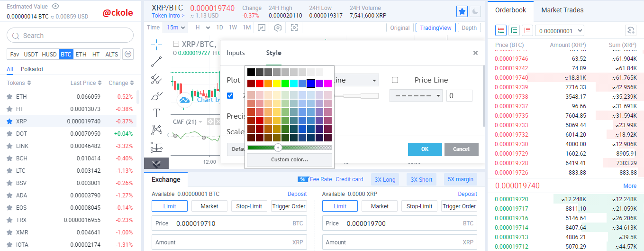Filter tokens by Polkadot
The width and height of the screenshot is (644, 251).
[x=32, y=69]
